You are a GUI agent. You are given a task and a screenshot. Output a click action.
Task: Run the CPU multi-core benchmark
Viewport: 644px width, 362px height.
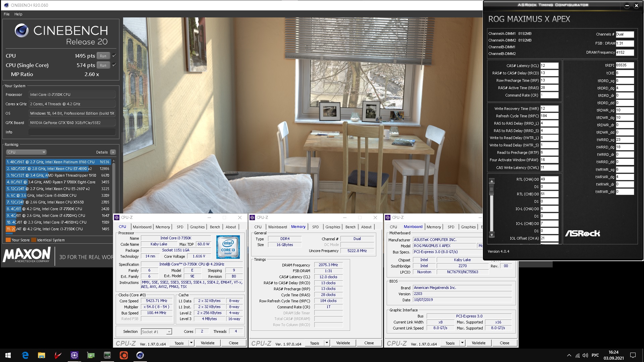point(103,56)
